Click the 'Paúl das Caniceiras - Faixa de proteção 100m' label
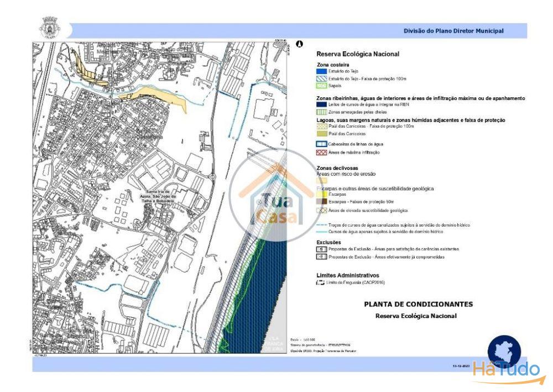553x392 pixels. pos(371,126)
